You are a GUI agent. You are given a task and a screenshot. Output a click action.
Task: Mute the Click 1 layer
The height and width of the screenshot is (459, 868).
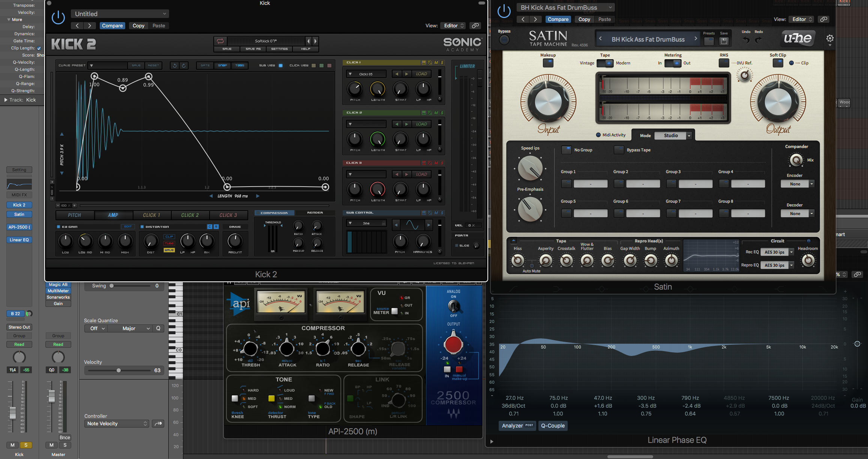(436, 63)
